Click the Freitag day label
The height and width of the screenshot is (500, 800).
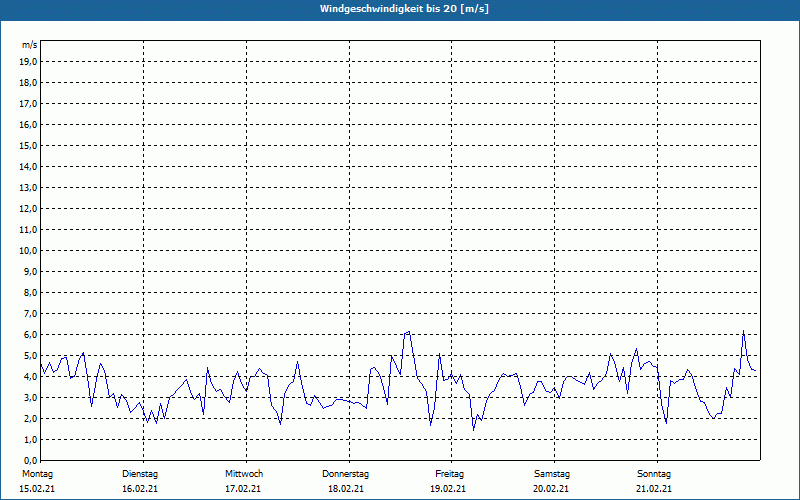coord(449,474)
